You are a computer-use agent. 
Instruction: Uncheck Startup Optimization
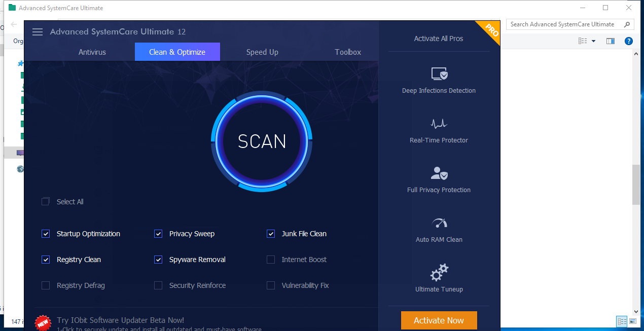click(46, 234)
